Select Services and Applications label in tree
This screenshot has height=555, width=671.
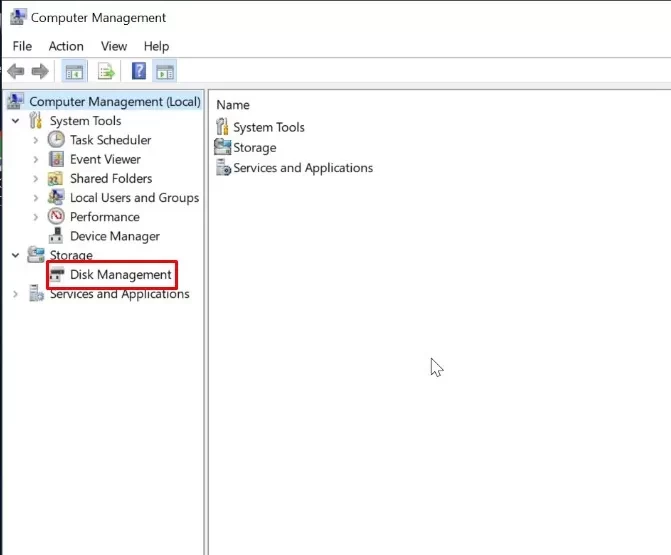click(x=119, y=294)
